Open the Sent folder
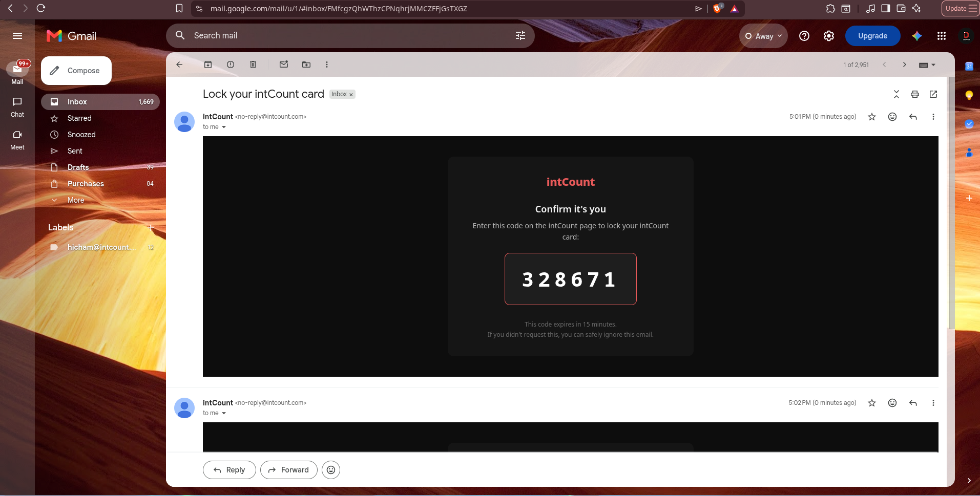This screenshot has width=980, height=496. pos(100,151)
